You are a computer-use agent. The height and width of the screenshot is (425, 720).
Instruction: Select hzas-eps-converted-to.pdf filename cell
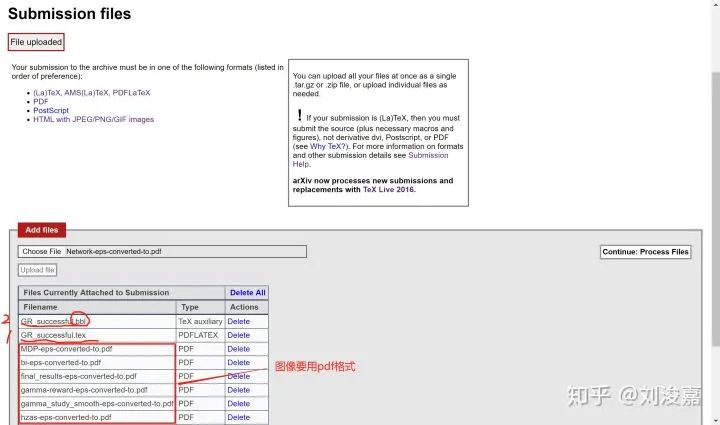(97, 418)
